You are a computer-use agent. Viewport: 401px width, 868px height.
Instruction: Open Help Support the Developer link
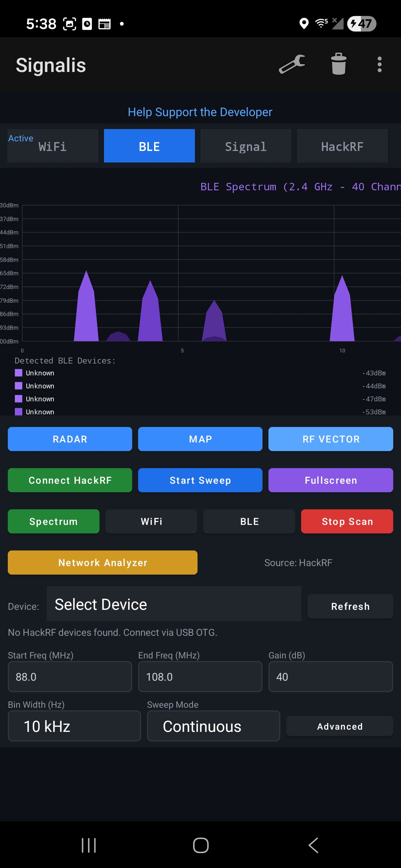[200, 112]
